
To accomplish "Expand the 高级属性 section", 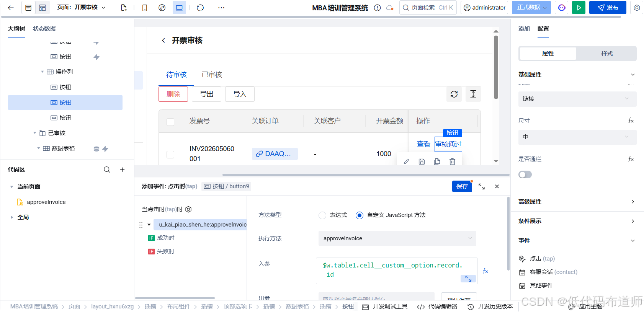I will click(x=633, y=202).
